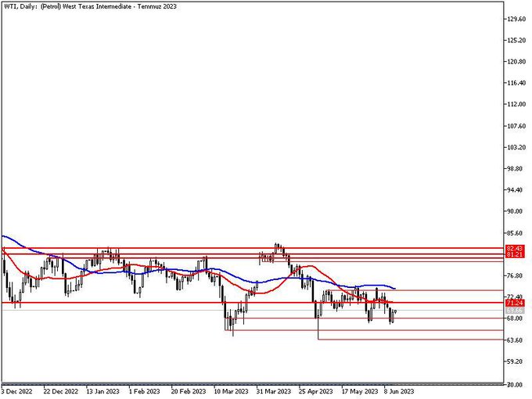Click the gray 69.66 current price tag
The width and height of the screenshot is (532, 399).
(514, 311)
